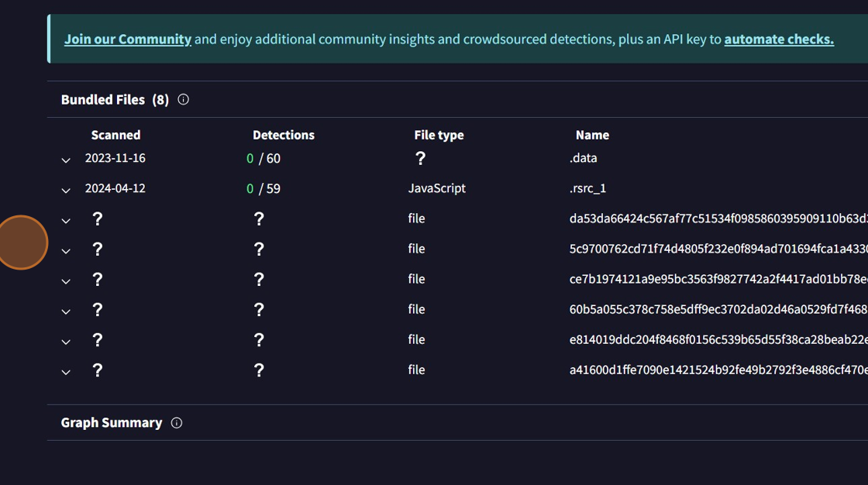
Task: Click the orange circle at left edge
Action: [x=21, y=242]
